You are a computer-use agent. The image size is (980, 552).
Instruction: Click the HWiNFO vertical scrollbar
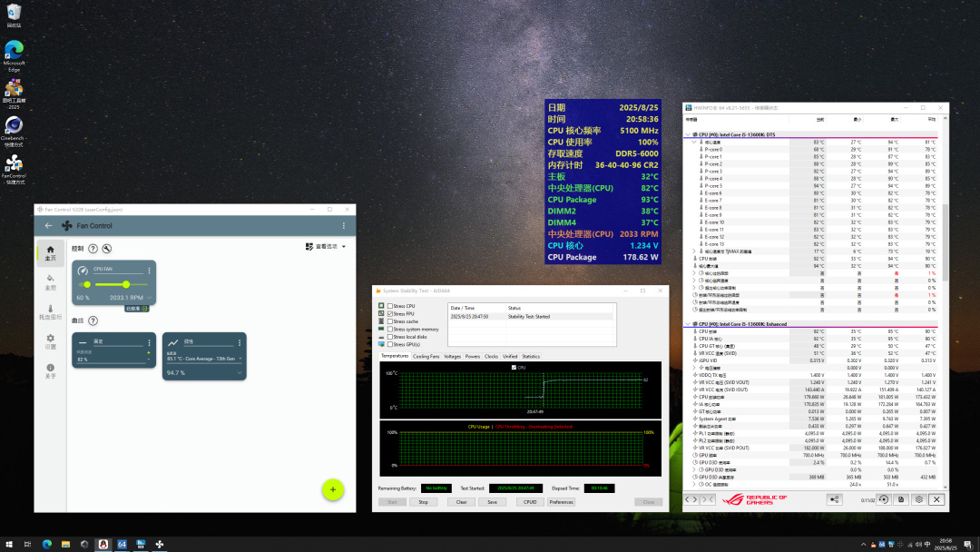click(x=945, y=242)
